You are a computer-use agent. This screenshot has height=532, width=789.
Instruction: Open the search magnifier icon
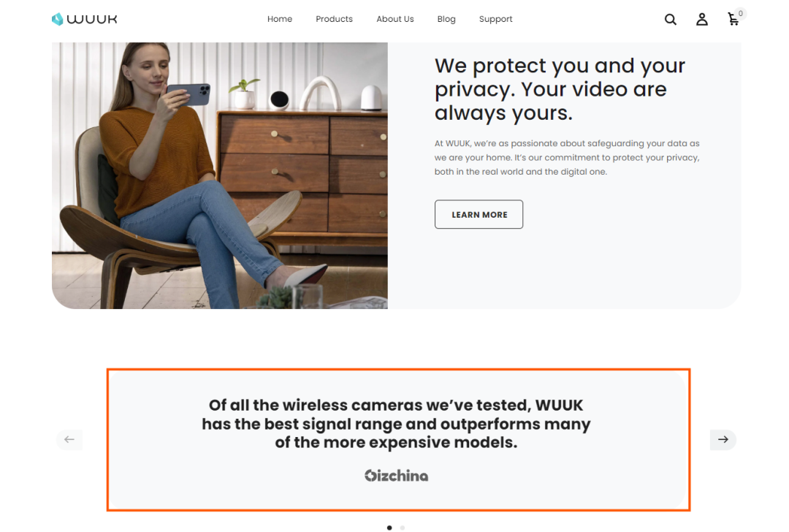(670, 19)
